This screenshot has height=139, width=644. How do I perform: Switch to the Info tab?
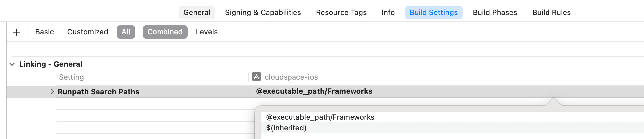coord(388,13)
